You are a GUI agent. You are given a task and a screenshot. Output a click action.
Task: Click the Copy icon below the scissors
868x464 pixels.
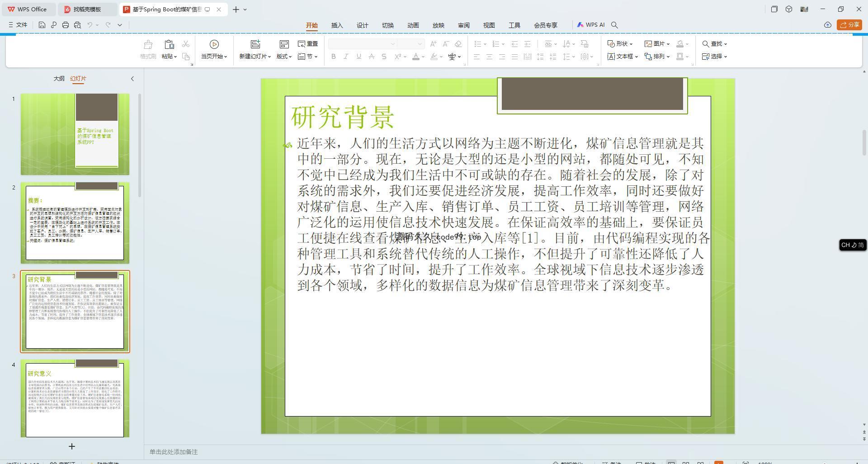tap(186, 57)
